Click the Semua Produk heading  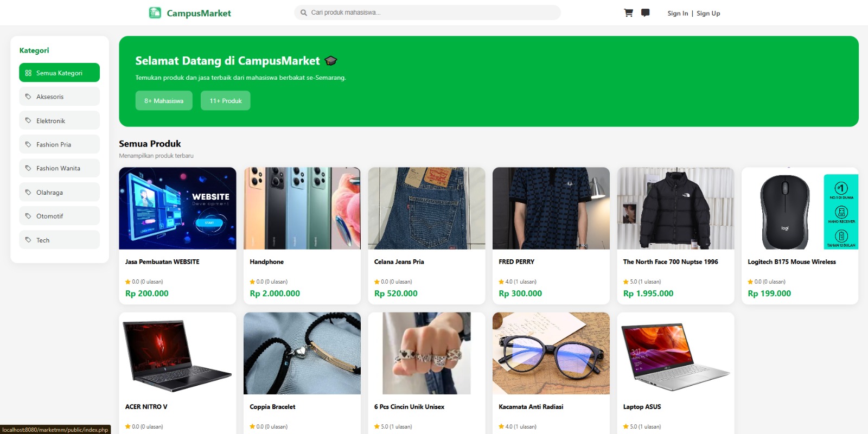tap(150, 144)
